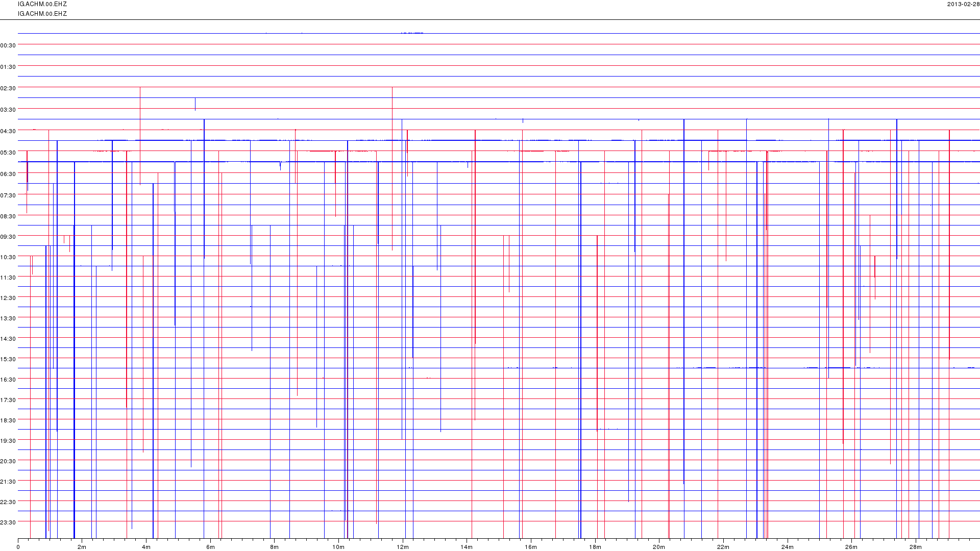Click the 13:30 row label

pyautogui.click(x=8, y=318)
